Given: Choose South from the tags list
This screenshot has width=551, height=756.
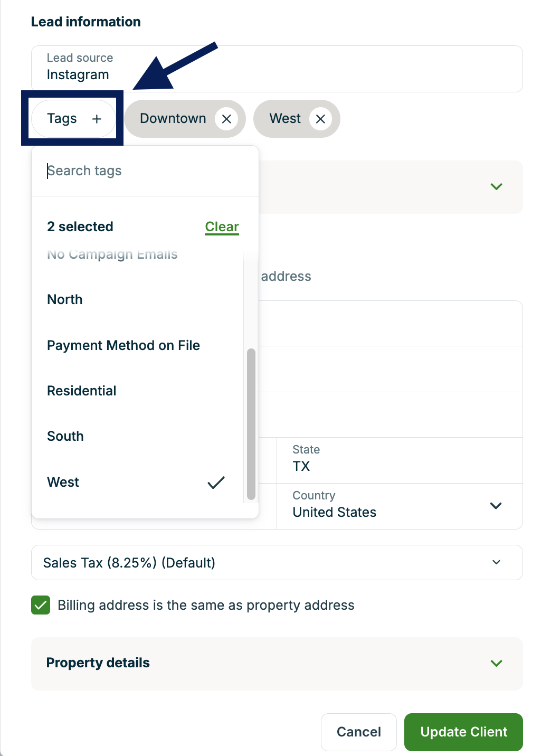Looking at the screenshot, I should pyautogui.click(x=65, y=436).
